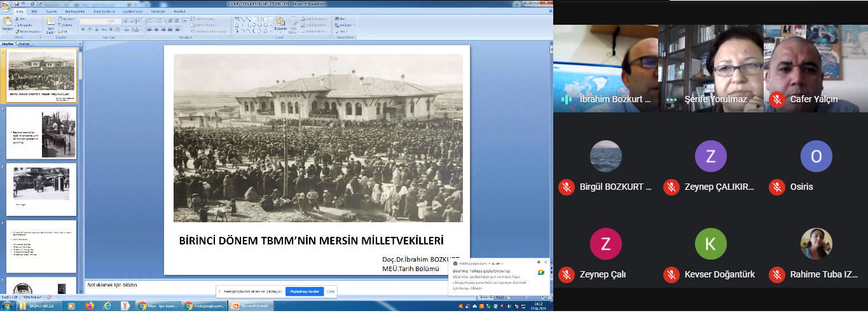
Task: Close the meet.google.com notification popup
Action: click(x=545, y=262)
